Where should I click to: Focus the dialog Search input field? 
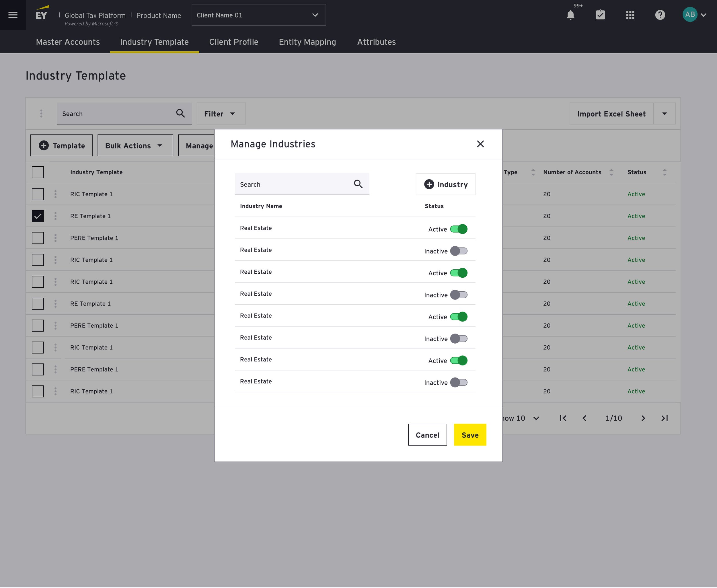(302, 184)
